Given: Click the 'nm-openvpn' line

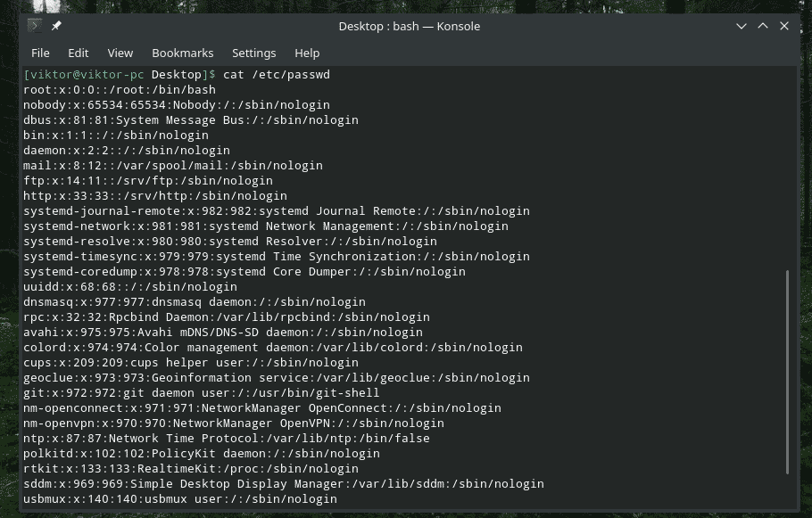Looking at the screenshot, I should click(x=234, y=423).
